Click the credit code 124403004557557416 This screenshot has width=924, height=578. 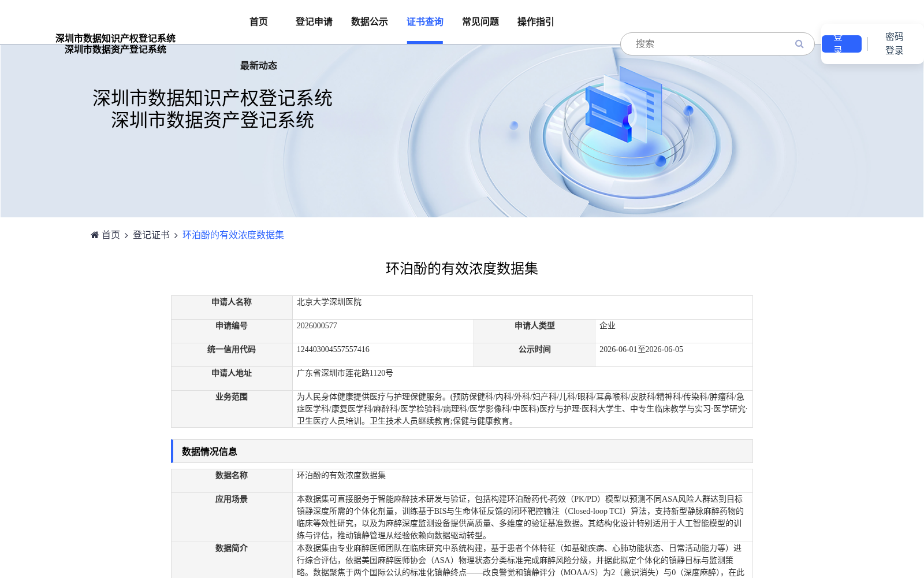(333, 350)
